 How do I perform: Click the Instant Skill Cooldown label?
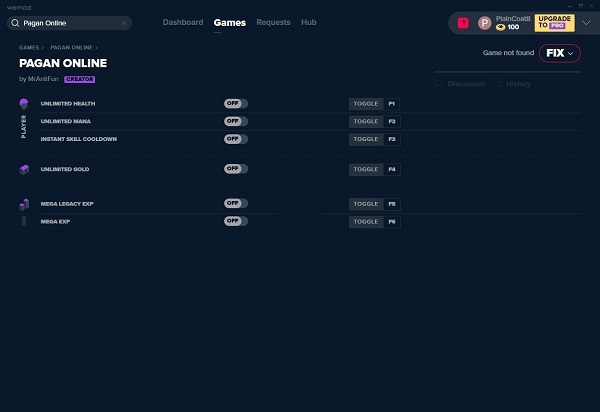[78, 139]
